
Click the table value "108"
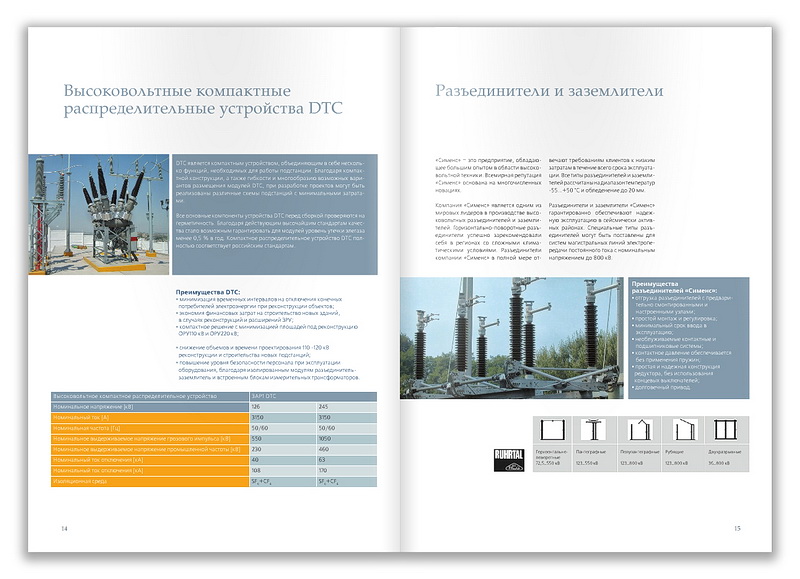pyautogui.click(x=256, y=470)
